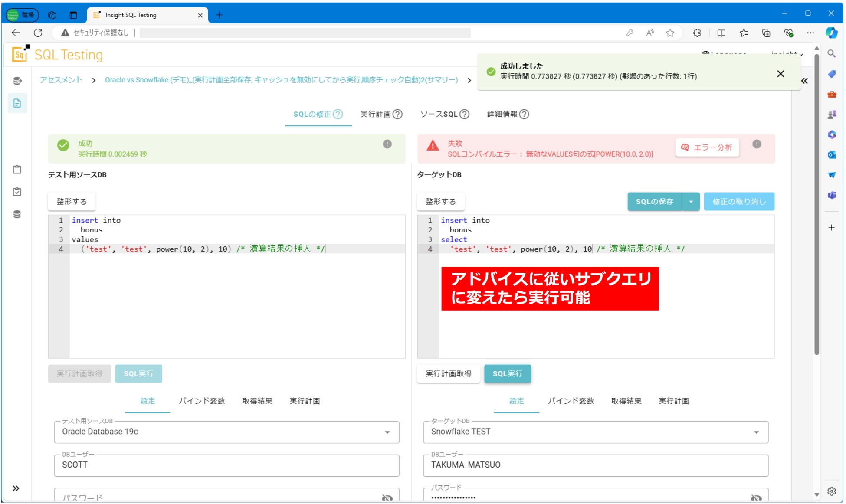Image resolution: width=846 pixels, height=504 pixels.
Task: Open the database stack icon in sidebar
Action: (x=17, y=214)
